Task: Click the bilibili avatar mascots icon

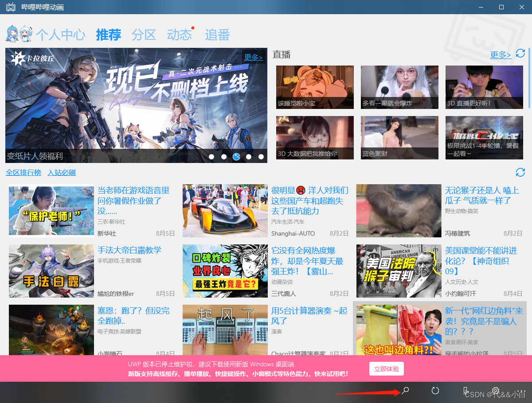Action: point(20,34)
